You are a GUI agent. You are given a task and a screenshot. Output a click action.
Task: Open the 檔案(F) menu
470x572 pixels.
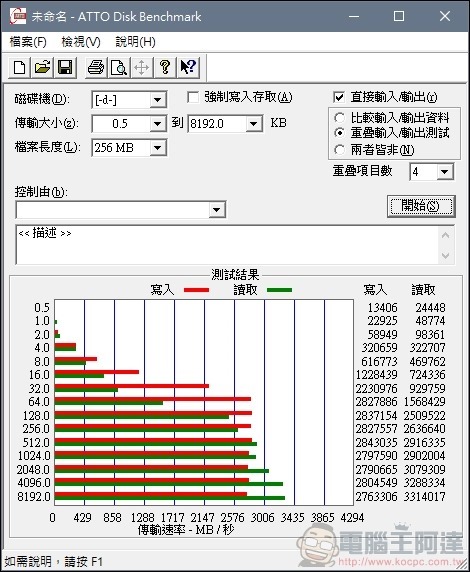point(28,42)
